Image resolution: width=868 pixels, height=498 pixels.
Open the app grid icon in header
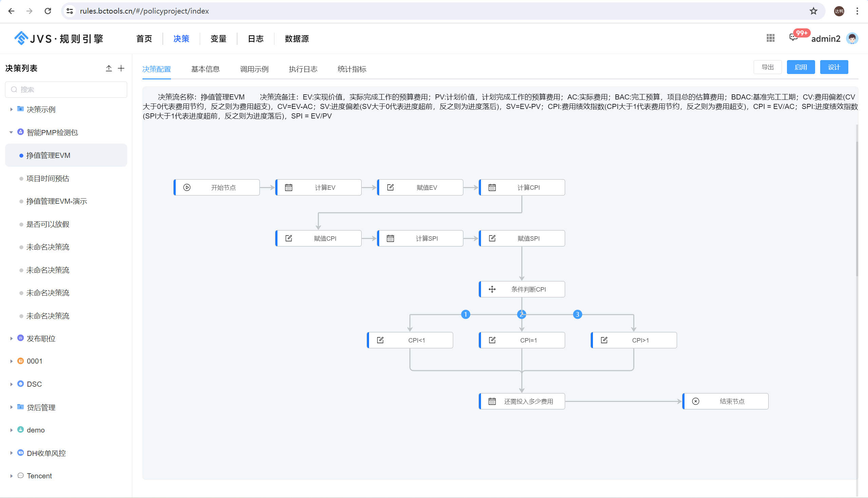[x=770, y=38]
